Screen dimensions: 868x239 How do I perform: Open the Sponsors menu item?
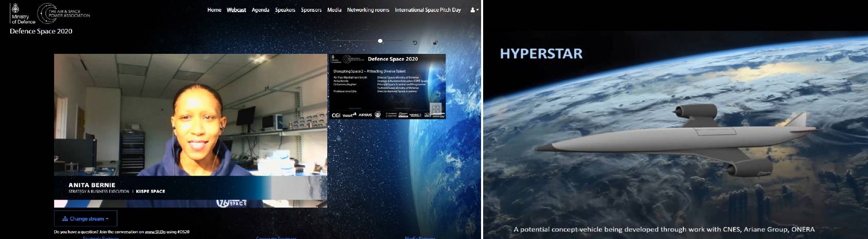tap(311, 10)
